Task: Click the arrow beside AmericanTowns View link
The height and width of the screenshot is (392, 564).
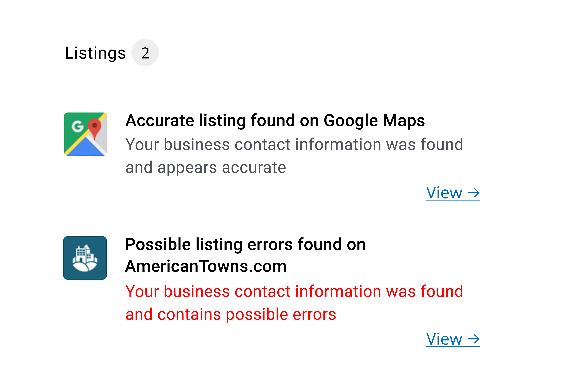Action: click(x=474, y=339)
